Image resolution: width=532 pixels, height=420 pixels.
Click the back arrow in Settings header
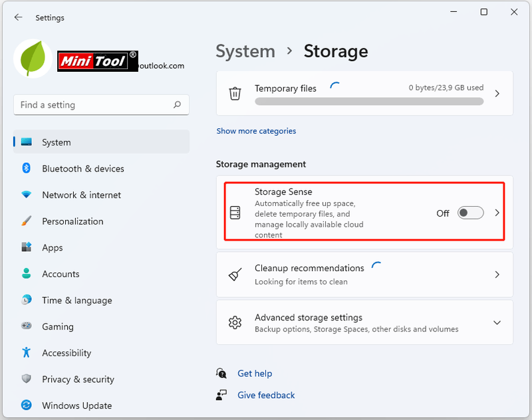pyautogui.click(x=19, y=17)
